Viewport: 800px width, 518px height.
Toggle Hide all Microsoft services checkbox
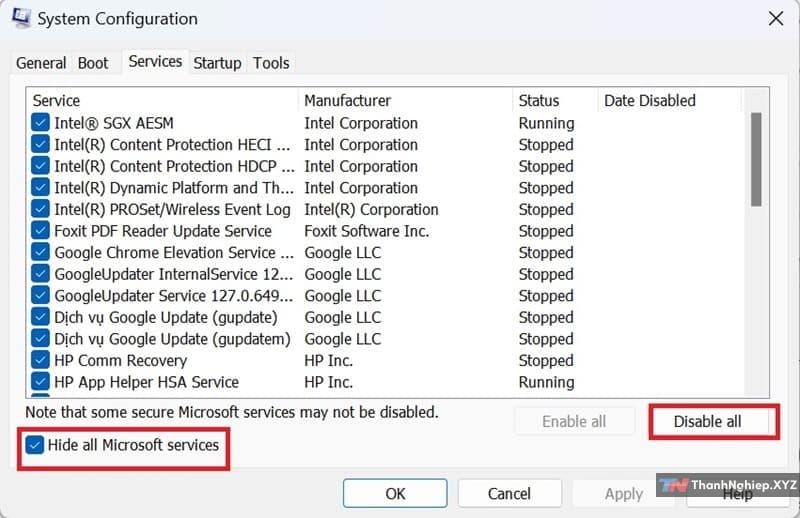coord(35,445)
